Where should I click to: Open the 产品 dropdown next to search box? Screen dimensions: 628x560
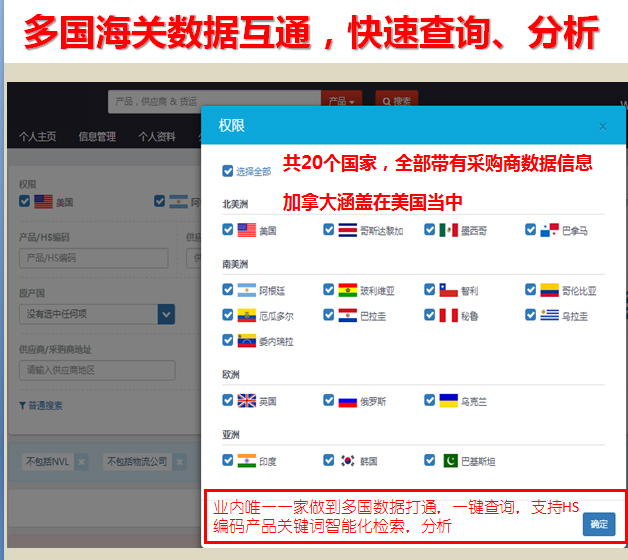[x=341, y=101]
